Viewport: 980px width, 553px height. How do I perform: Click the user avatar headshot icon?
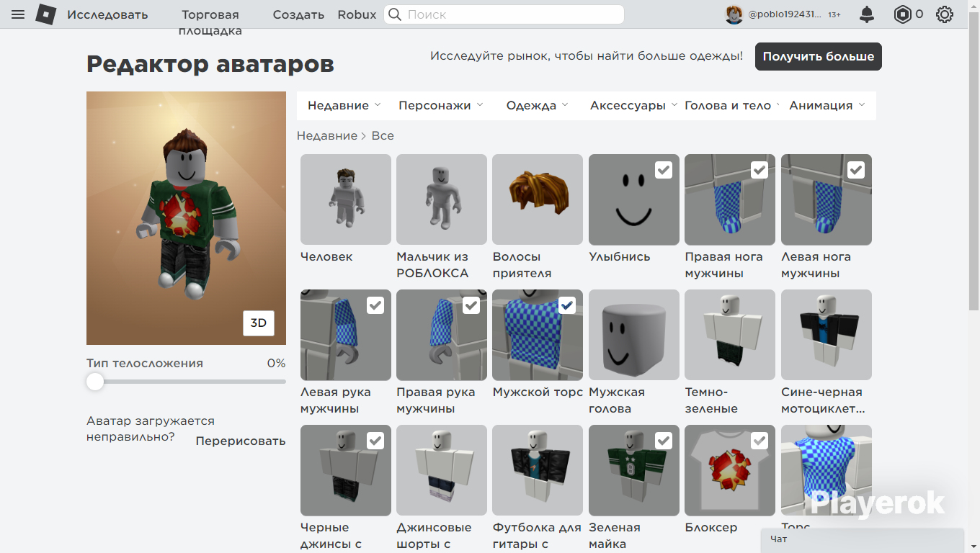(734, 14)
